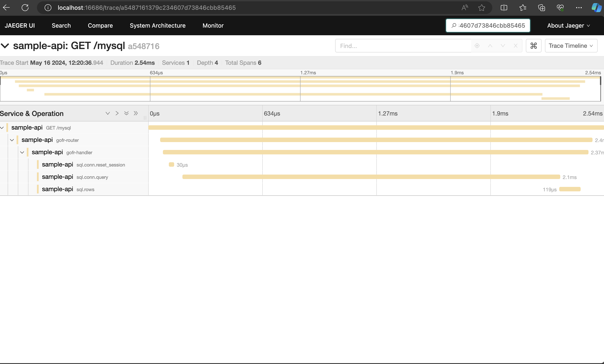The width and height of the screenshot is (604, 364).
Task: Click the column resize handle beside Service & Operation
Action: (x=145, y=118)
